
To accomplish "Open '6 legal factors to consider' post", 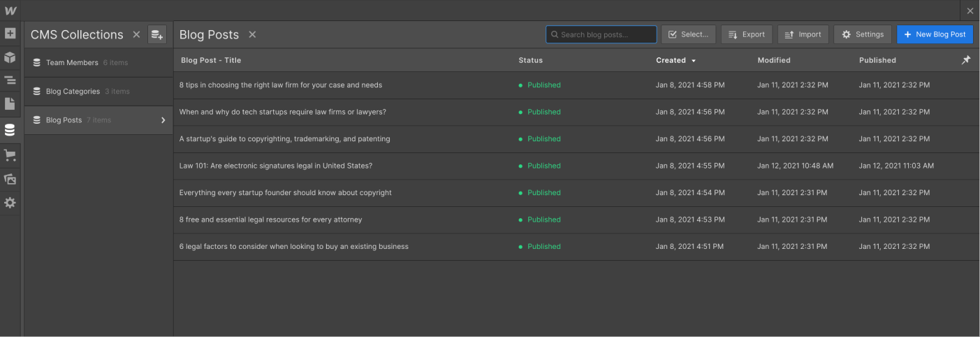I will 294,247.
